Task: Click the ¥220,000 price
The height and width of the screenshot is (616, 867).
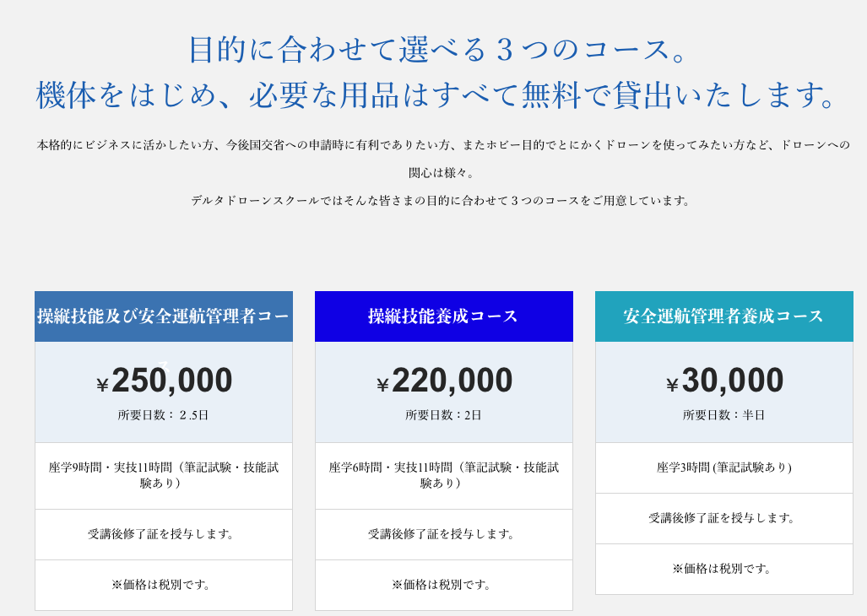Action: [445, 381]
